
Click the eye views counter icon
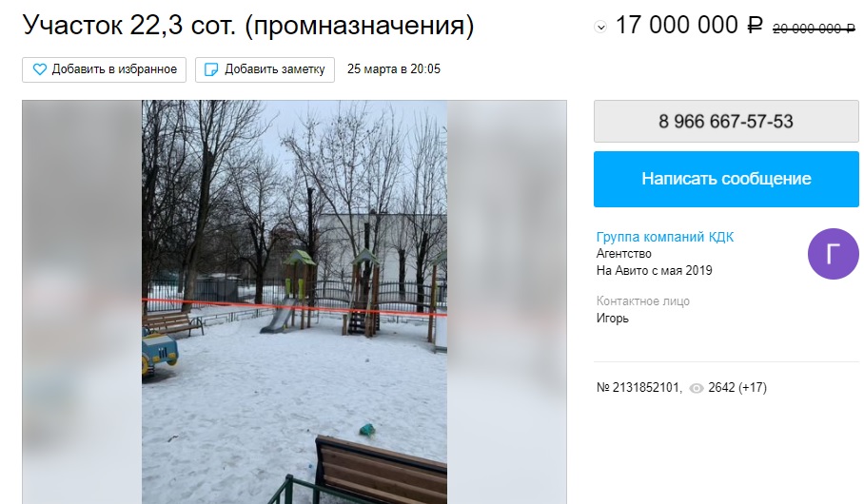[697, 388]
